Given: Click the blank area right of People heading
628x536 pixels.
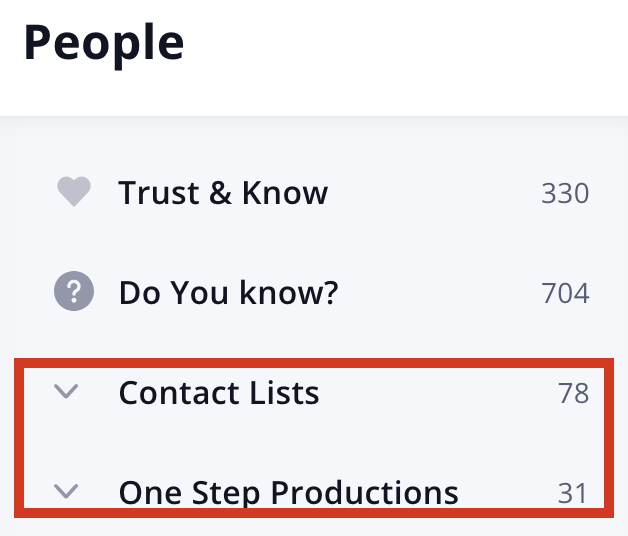Looking at the screenshot, I should (405, 44).
